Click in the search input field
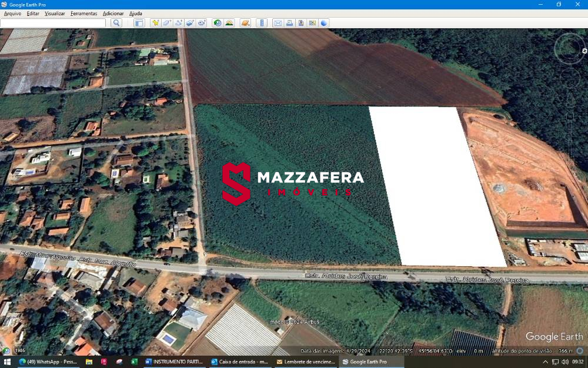Viewport: 588px width, 368px height. click(x=53, y=23)
